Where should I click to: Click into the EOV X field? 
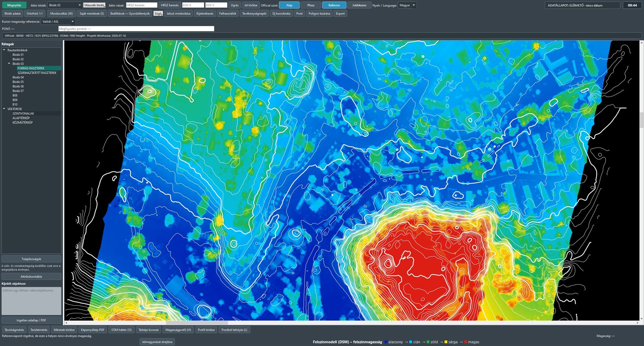(x=193, y=5)
